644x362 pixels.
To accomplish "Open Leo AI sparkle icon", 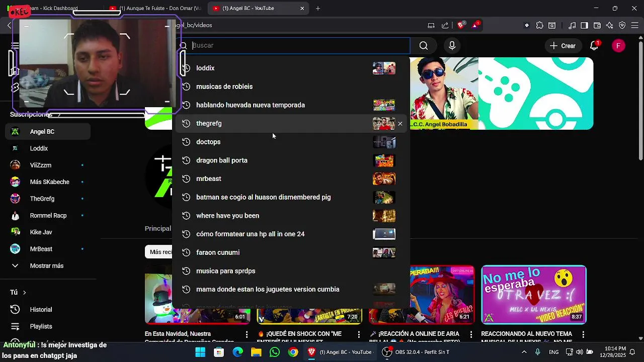I will [x=610, y=25].
